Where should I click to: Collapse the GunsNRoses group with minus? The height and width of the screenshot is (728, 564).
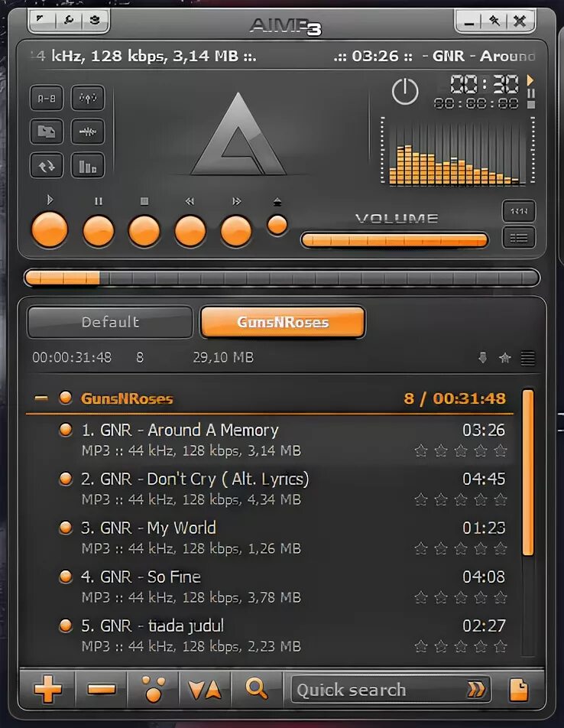coord(41,398)
